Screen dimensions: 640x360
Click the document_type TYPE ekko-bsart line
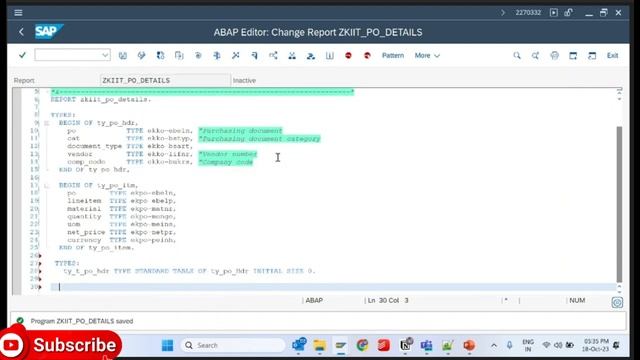pos(130,146)
